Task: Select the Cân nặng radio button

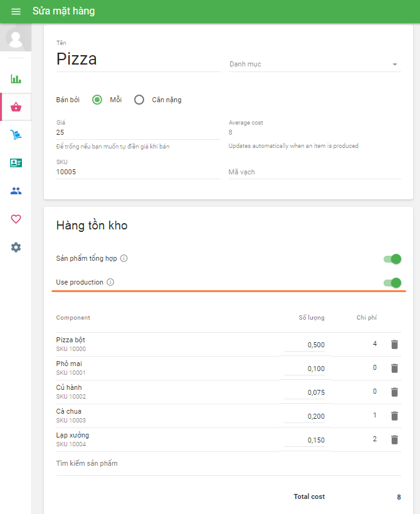Action: click(x=139, y=99)
